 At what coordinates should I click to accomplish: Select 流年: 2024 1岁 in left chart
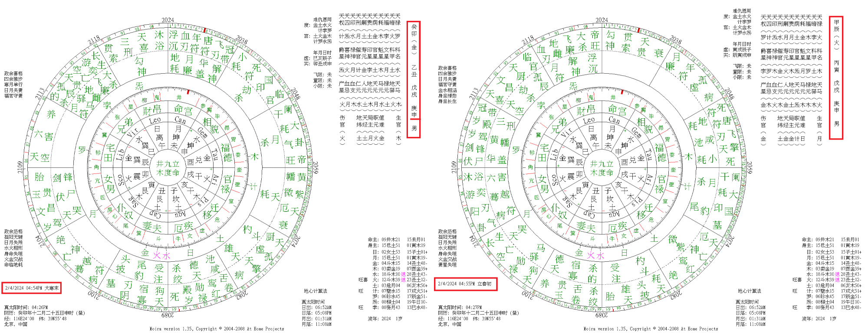(386, 319)
